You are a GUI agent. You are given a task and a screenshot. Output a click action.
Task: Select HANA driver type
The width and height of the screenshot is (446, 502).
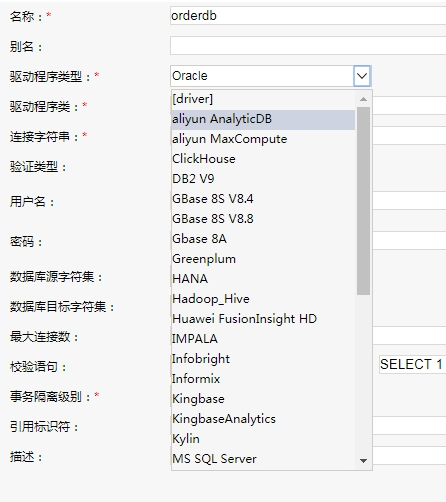[x=263, y=279]
